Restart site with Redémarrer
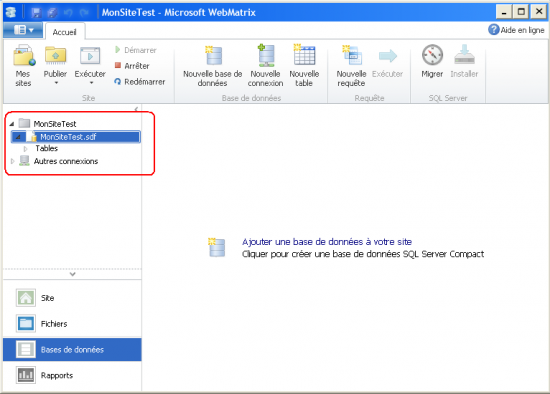Image resolution: width=550 pixels, height=394 pixels. point(140,81)
